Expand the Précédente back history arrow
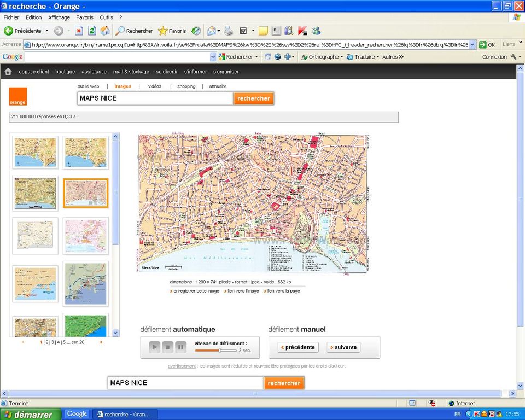Image resolution: width=525 pixels, height=420 pixels. pos(47,31)
